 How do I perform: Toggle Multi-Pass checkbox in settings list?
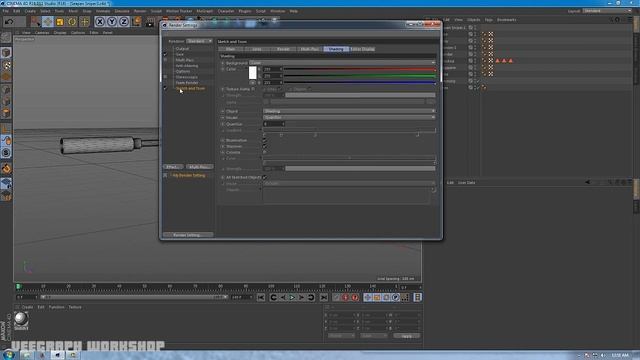165,60
